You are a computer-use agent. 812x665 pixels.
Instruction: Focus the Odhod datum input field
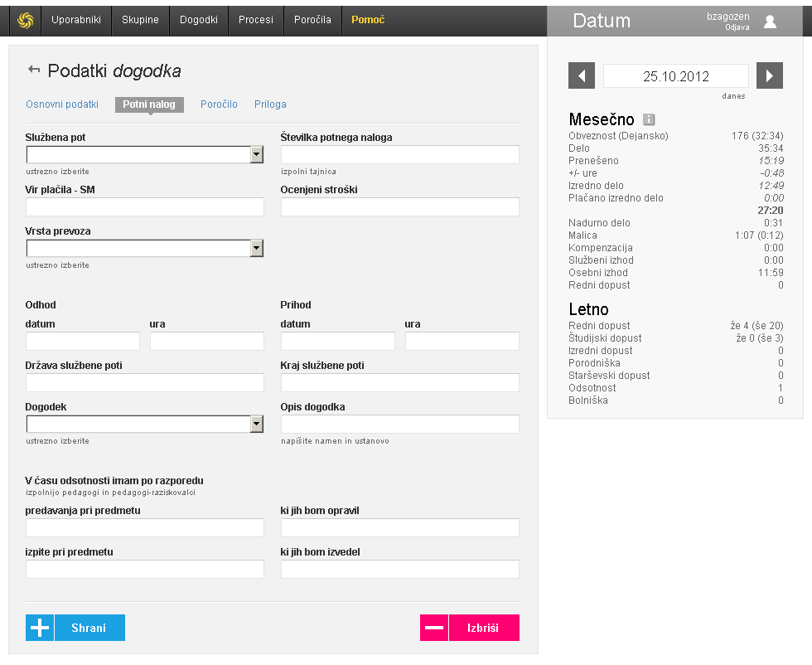pos(83,342)
